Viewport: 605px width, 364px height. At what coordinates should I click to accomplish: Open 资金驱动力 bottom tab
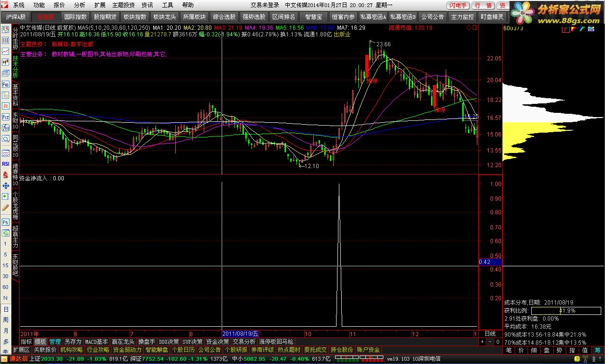coord(127,350)
